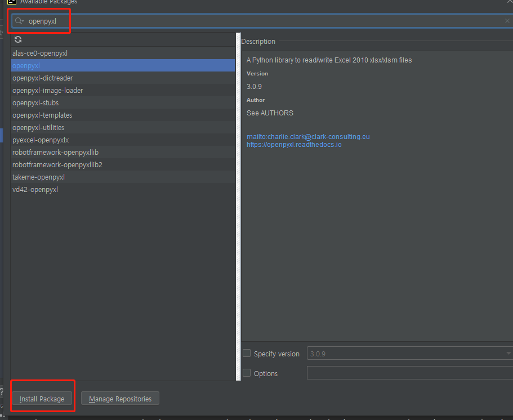Select openpyxl-dictreader package
Screen dimensions: 513x420
coord(123,78)
